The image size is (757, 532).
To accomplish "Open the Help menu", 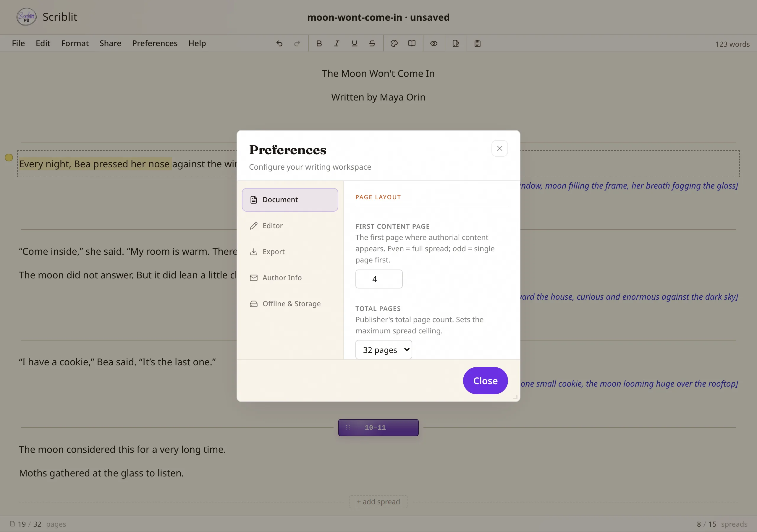I will pyautogui.click(x=197, y=43).
